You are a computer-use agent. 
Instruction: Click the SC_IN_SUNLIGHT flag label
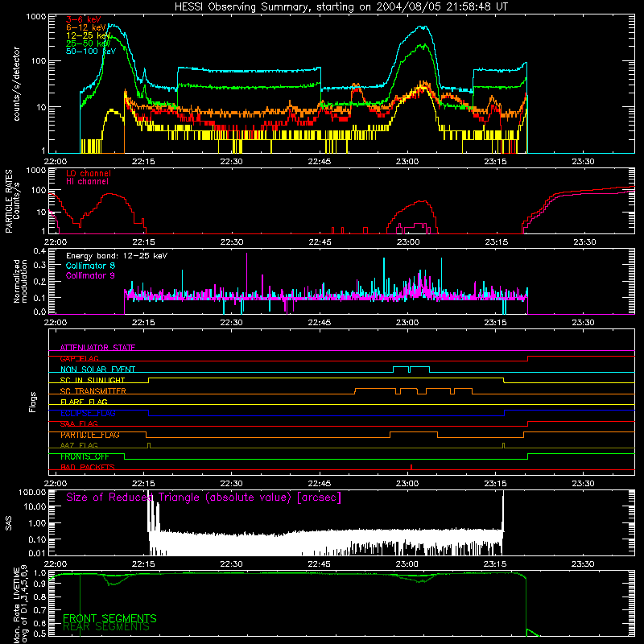pos(93,380)
